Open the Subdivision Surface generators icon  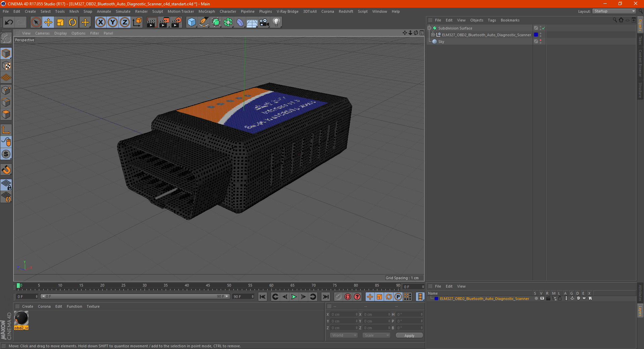[216, 22]
